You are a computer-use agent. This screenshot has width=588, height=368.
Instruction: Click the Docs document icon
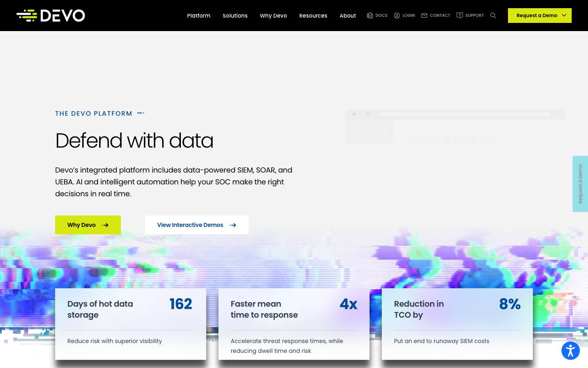coord(370,16)
